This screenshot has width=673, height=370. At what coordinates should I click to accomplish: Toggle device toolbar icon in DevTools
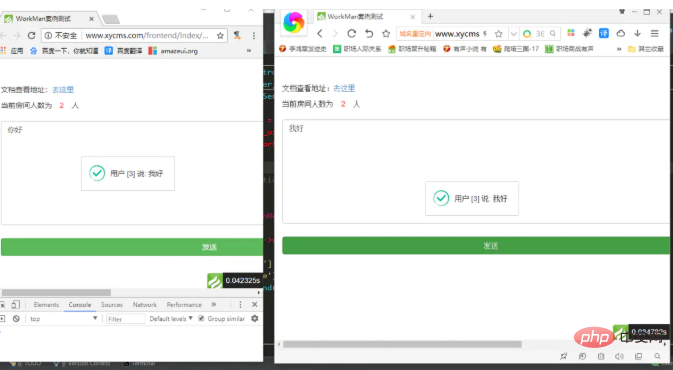(x=15, y=304)
